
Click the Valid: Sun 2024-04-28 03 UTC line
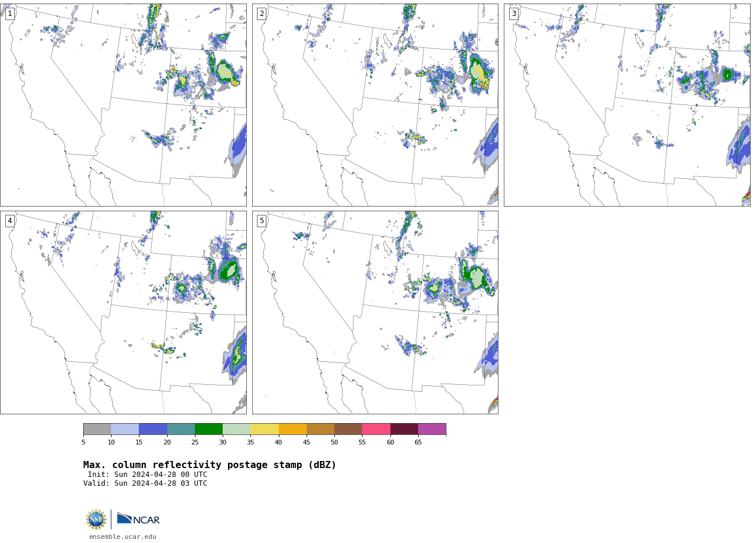(145, 483)
